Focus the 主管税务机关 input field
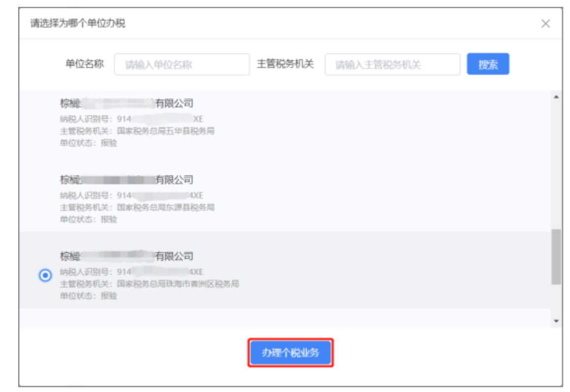 (x=392, y=65)
